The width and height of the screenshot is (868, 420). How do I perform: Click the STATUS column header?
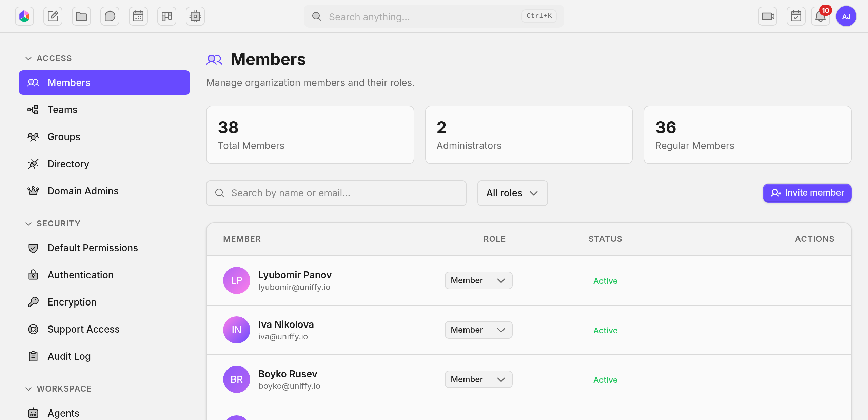[605, 239]
